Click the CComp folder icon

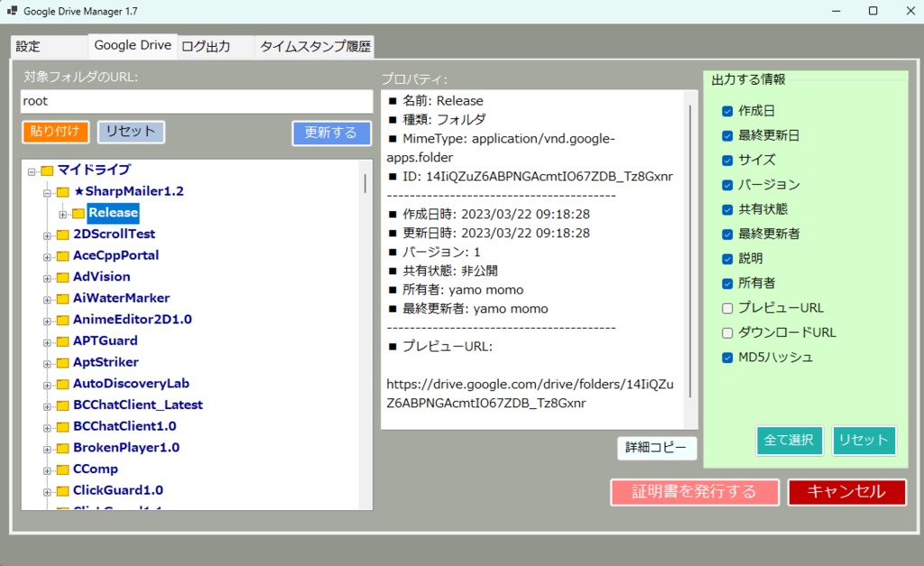62,470
